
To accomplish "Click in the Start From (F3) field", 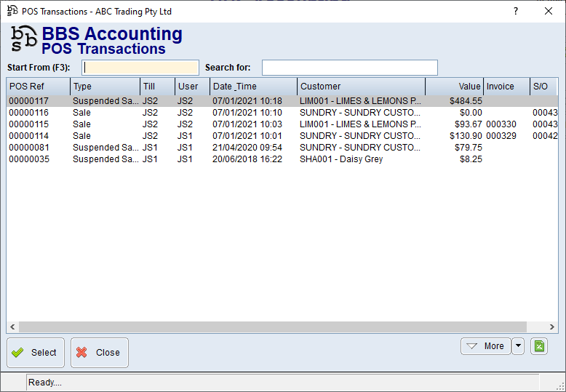I will click(x=140, y=68).
